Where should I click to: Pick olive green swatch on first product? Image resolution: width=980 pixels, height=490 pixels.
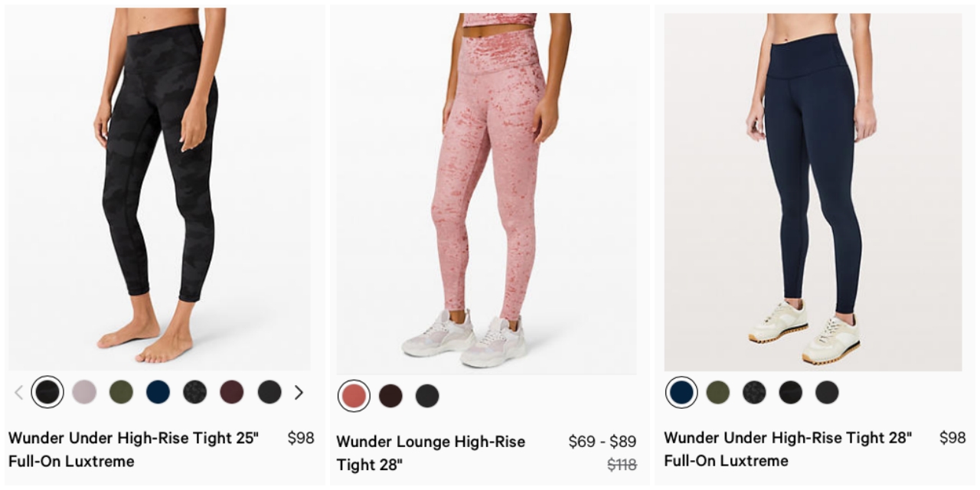pos(121,392)
